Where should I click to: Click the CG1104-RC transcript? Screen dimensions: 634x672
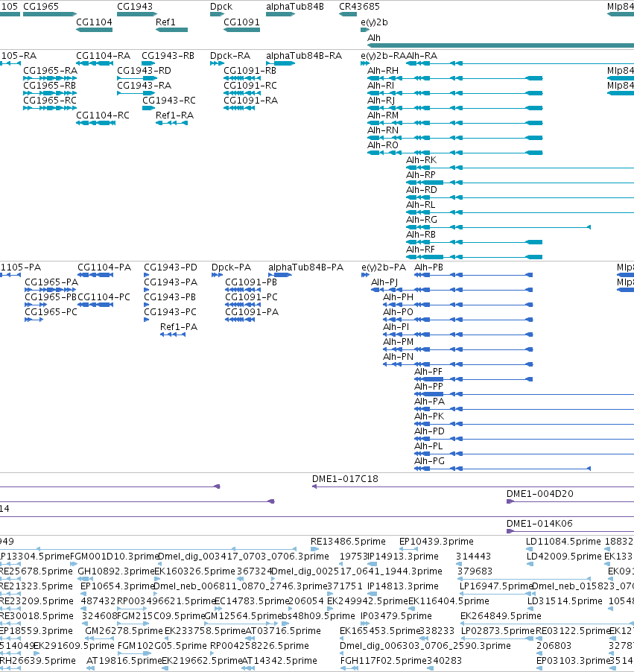pyautogui.click(x=96, y=123)
